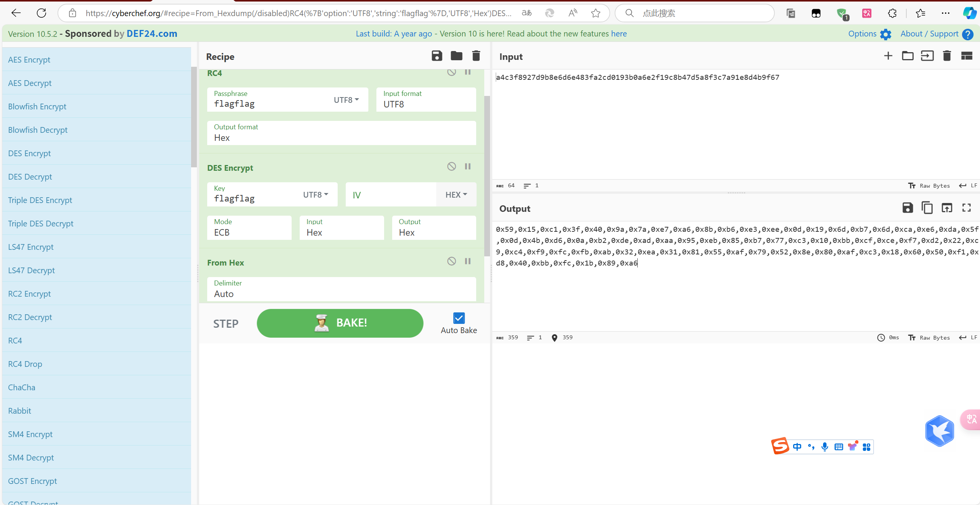Toggle the Auto Bake checkbox
The image size is (980, 505).
[459, 318]
